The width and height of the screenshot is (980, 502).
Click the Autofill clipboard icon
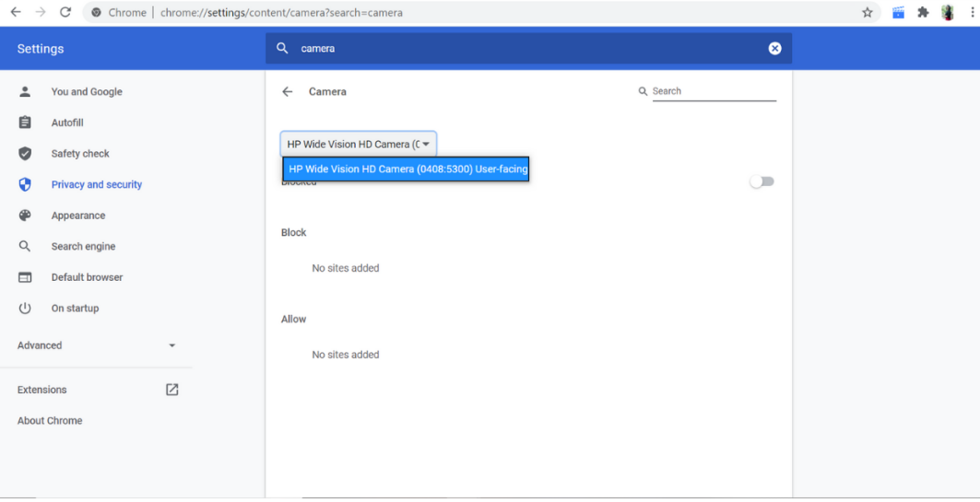(25, 123)
